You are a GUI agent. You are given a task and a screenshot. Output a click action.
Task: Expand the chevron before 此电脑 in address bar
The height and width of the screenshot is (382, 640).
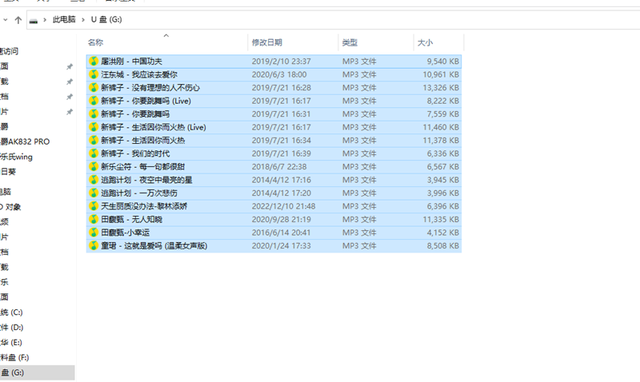(44, 20)
